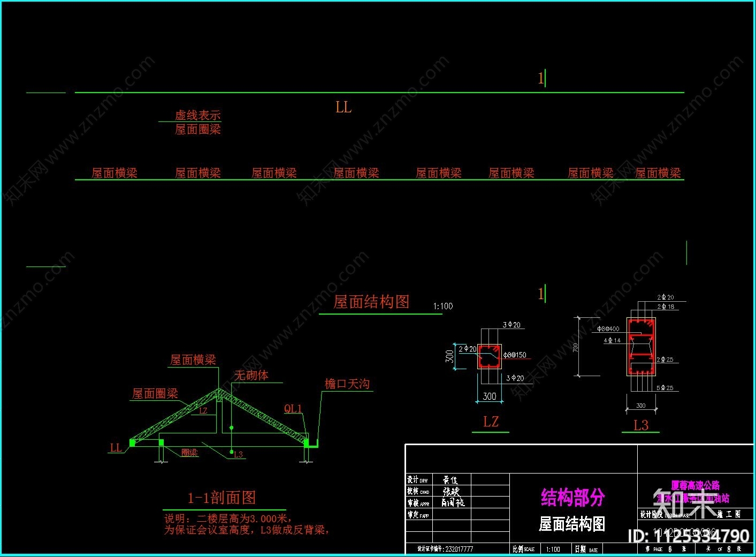Click '屋面结构图' in the title block
756x557 pixels.
pyautogui.click(x=572, y=524)
